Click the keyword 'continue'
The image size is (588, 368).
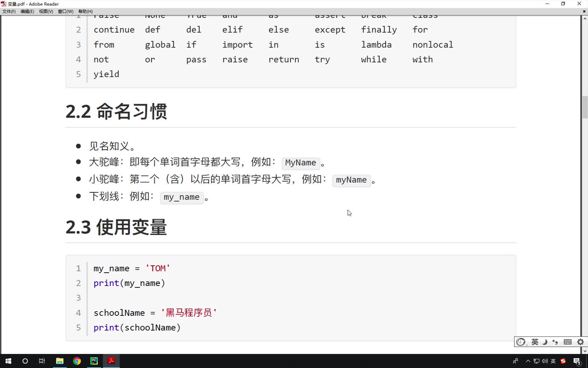[114, 30]
